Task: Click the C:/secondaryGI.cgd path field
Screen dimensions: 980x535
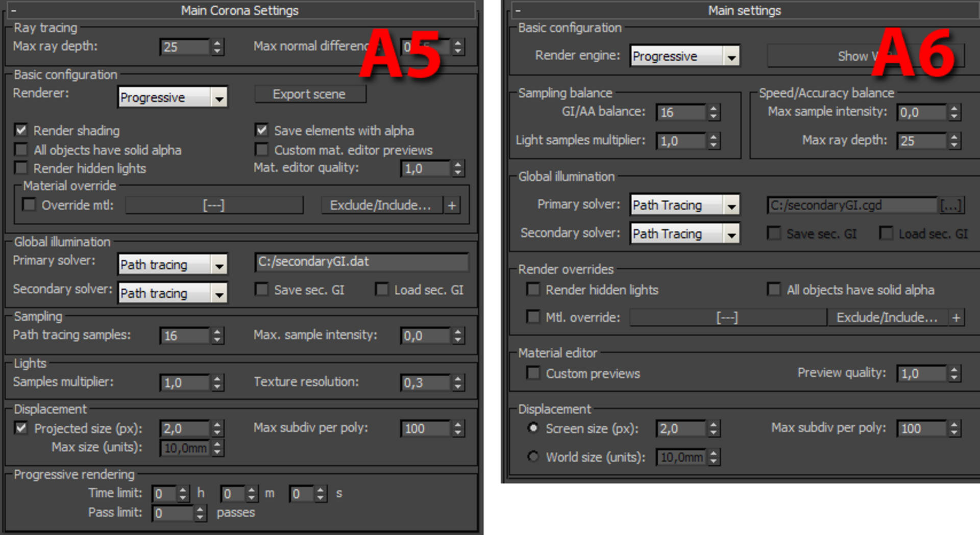Action: 852,205
